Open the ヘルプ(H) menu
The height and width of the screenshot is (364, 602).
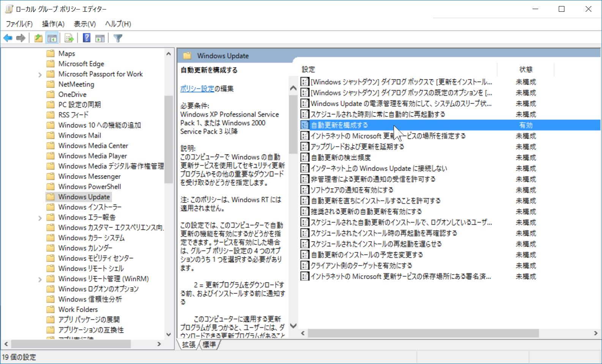pos(118,24)
